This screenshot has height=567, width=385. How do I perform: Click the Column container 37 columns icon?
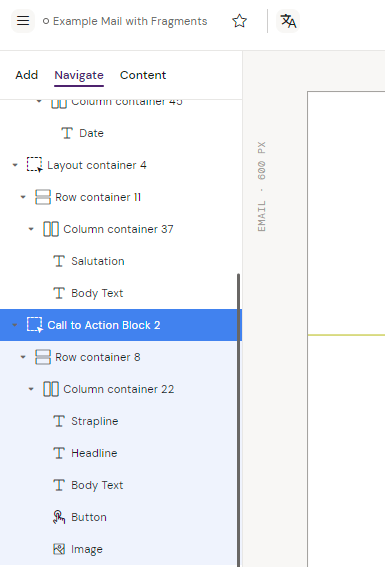tap(51, 229)
